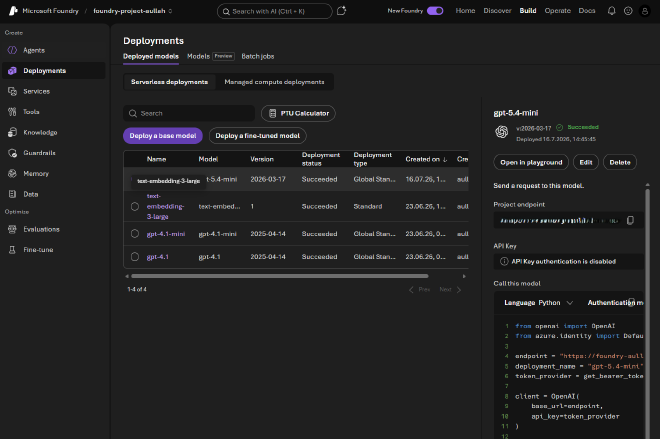Image resolution: width=660 pixels, height=439 pixels.
Task: Click the feedback smiley icon
Action: pos(628,11)
